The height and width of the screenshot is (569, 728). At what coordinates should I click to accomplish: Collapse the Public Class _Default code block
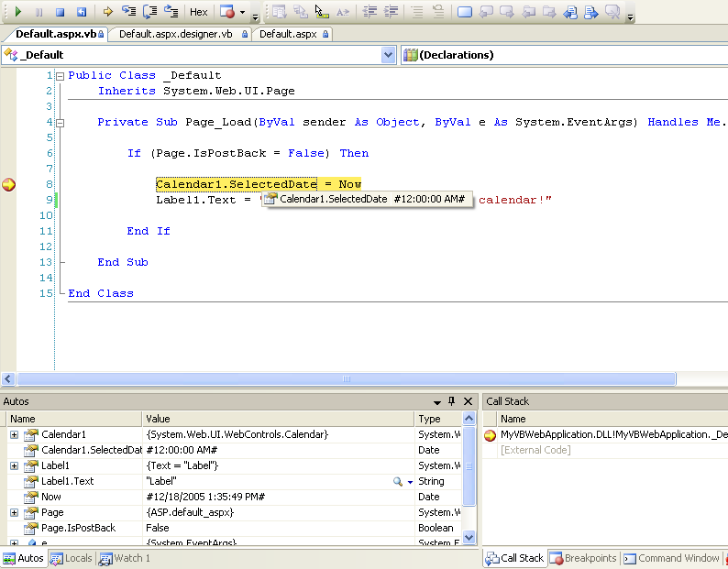pyautogui.click(x=60, y=76)
